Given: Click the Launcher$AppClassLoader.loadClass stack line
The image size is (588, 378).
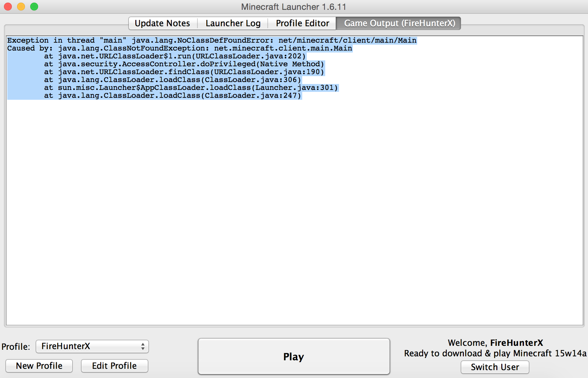Looking at the screenshot, I should pos(191,88).
